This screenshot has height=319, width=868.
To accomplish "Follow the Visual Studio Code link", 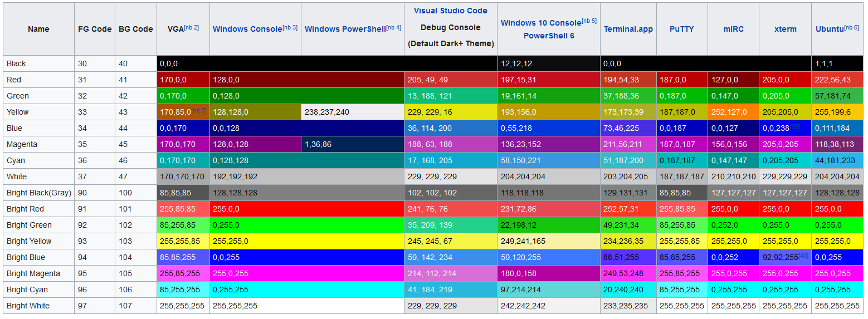I will pos(450,11).
